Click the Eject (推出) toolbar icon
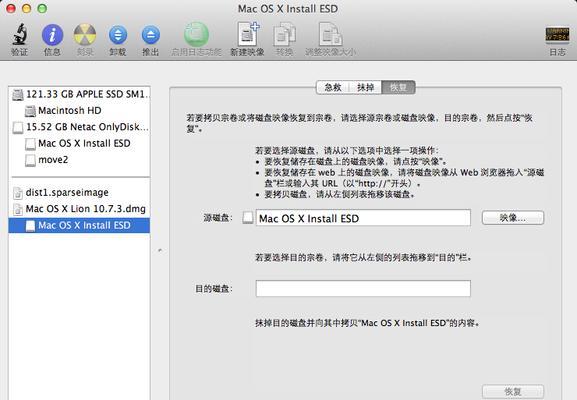 pyautogui.click(x=151, y=35)
